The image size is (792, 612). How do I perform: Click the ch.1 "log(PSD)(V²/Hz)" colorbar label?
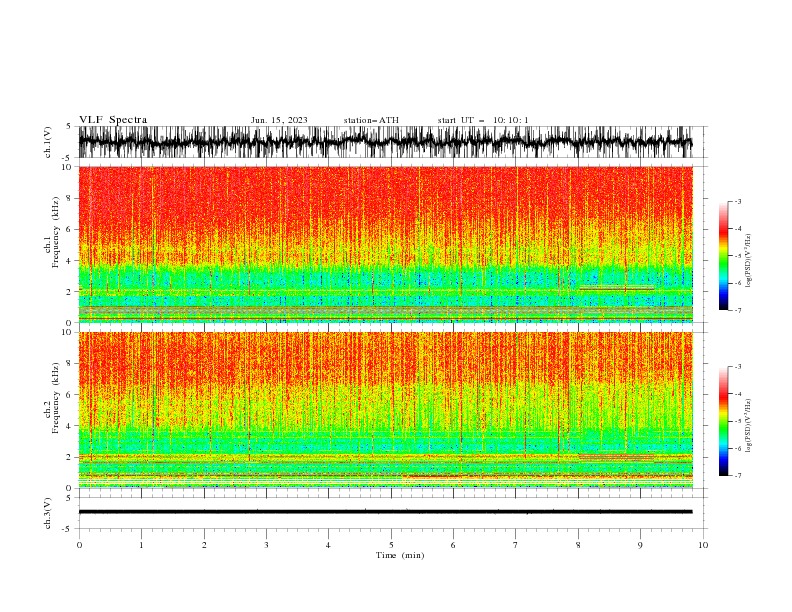point(749,261)
